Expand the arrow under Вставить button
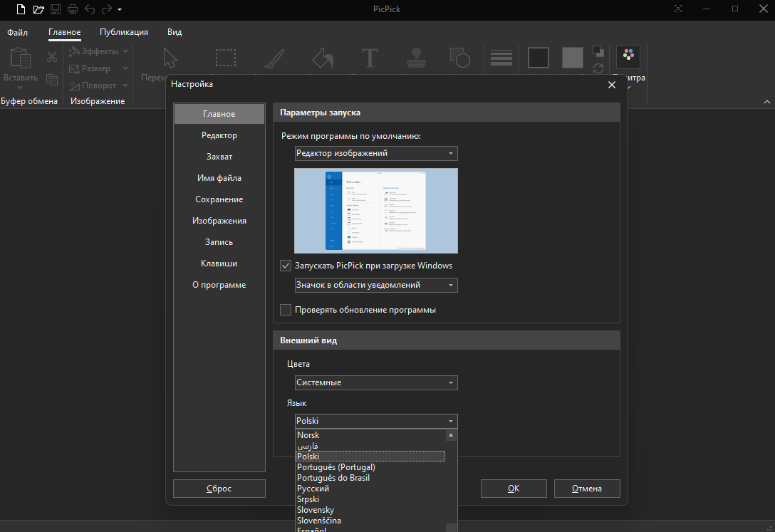The image size is (775, 532). [20, 88]
